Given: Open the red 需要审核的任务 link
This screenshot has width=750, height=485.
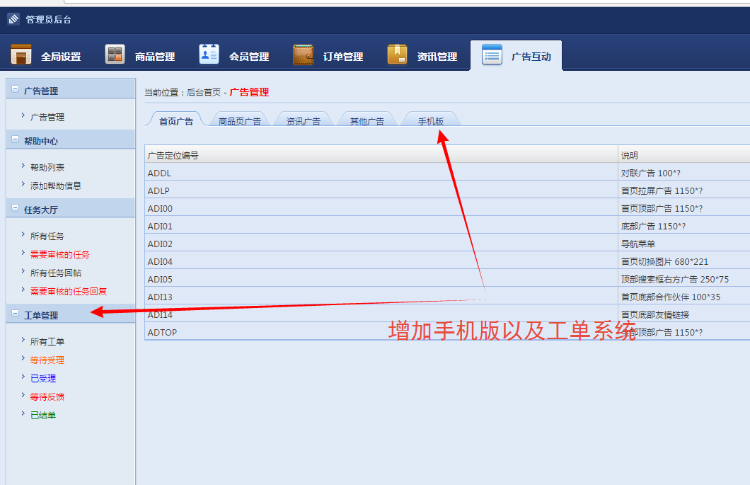Looking at the screenshot, I should pyautogui.click(x=60, y=254).
